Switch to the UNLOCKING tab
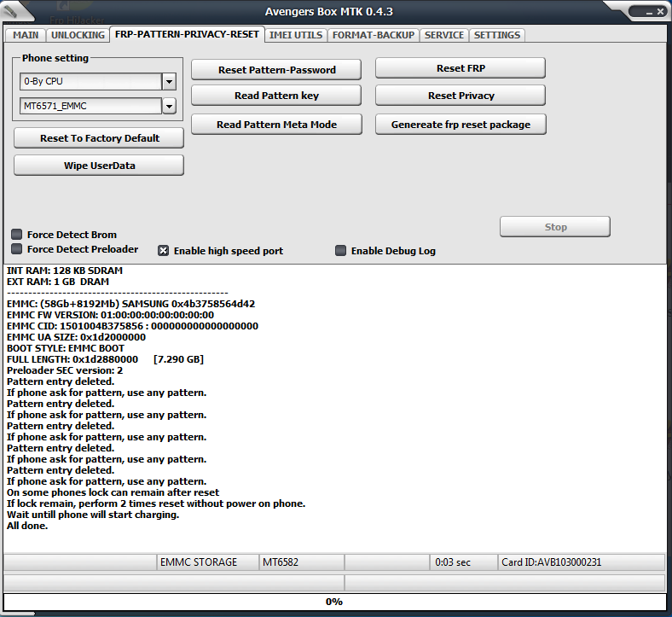This screenshot has width=672, height=617. click(x=78, y=35)
